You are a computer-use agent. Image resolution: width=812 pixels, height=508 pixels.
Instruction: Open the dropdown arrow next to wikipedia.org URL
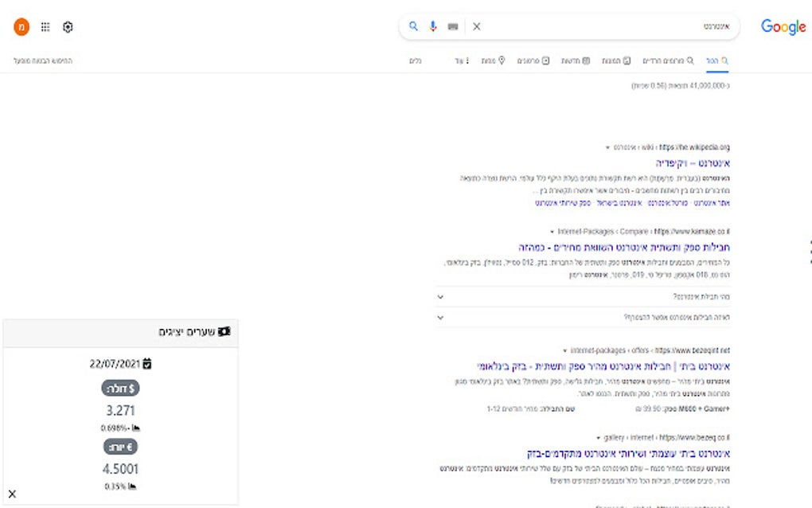608,147
